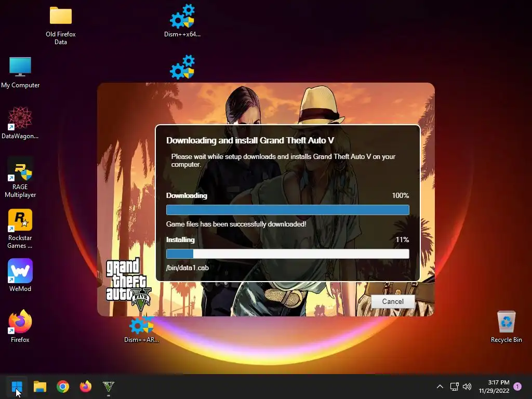Open My Computer desktop icon
532x399 pixels.
click(x=20, y=73)
